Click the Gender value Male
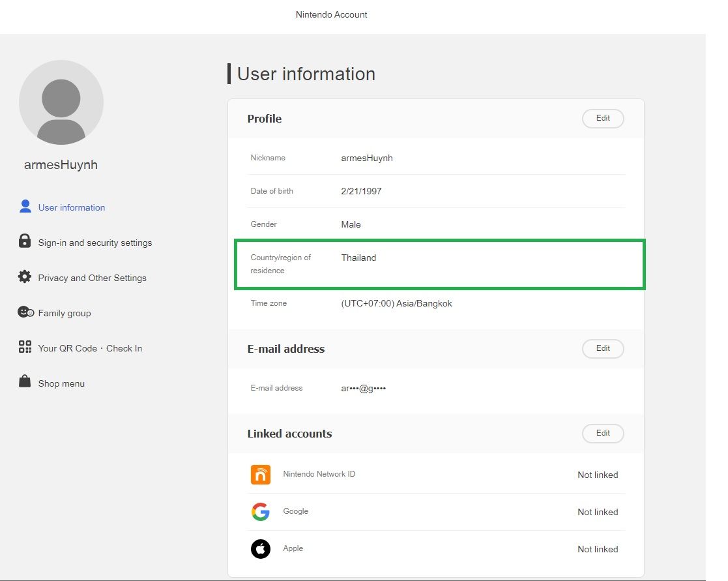728x581 pixels. (351, 225)
